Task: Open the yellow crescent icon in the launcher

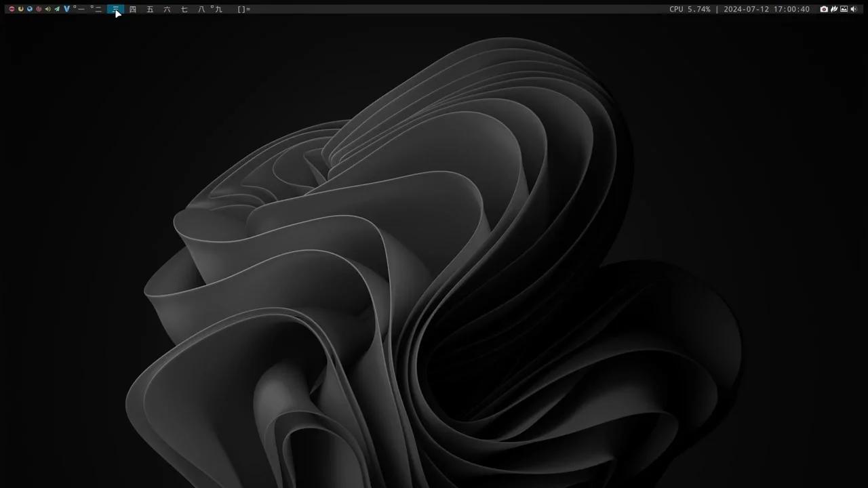Action: point(20,9)
